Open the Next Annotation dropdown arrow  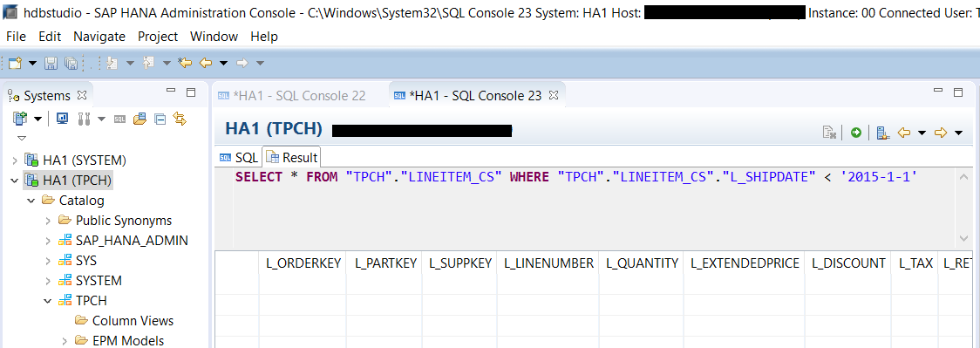pyautogui.click(x=130, y=63)
